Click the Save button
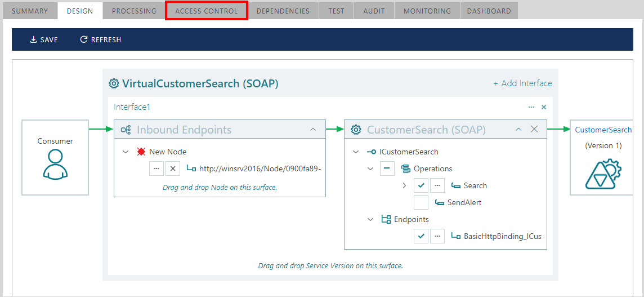Viewport: 644px width, 297px height. click(43, 39)
